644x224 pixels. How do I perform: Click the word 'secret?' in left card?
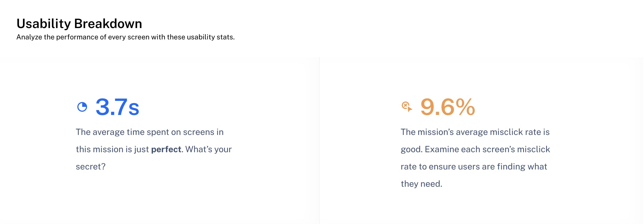tap(91, 167)
